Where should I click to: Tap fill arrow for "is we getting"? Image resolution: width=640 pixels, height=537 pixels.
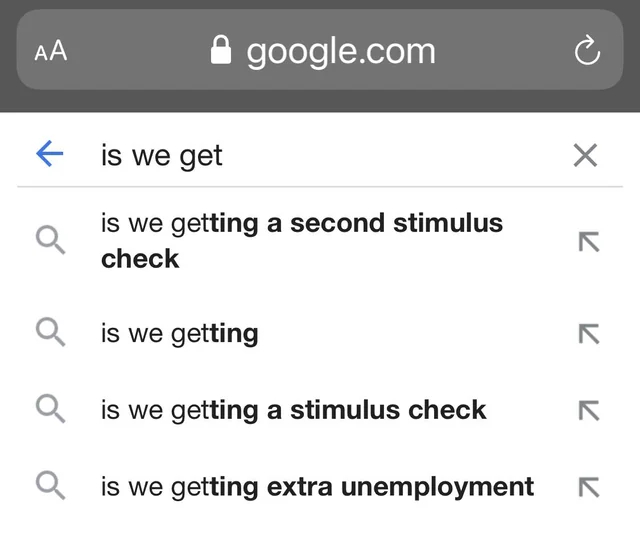point(588,332)
